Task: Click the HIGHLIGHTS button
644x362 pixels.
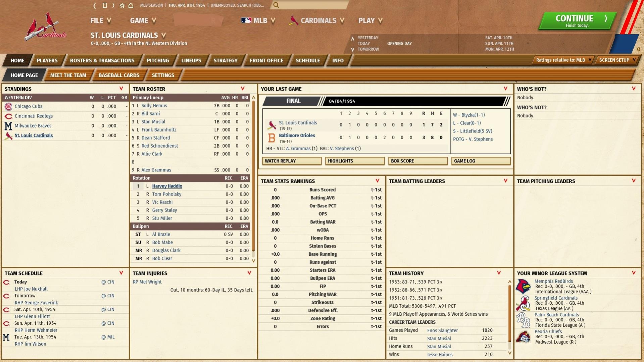Action: tap(355, 161)
